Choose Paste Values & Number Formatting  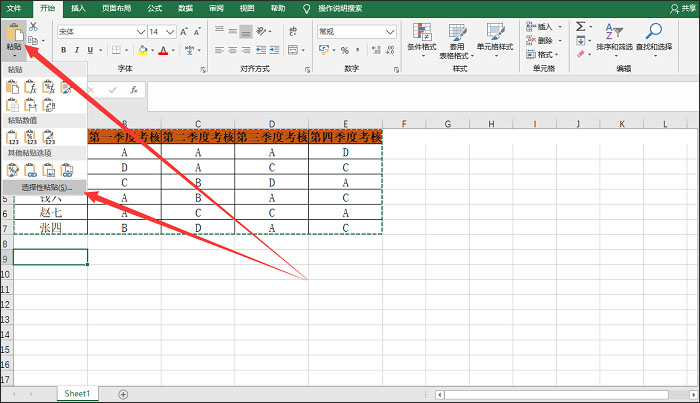pos(30,137)
